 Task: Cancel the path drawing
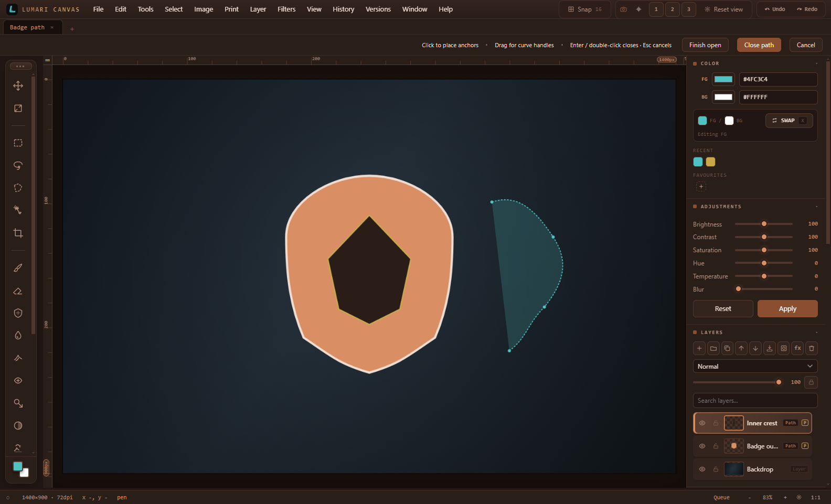[805, 45]
